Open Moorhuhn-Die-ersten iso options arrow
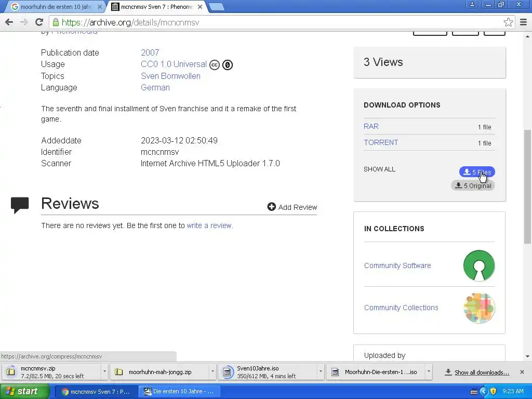 pos(429,372)
